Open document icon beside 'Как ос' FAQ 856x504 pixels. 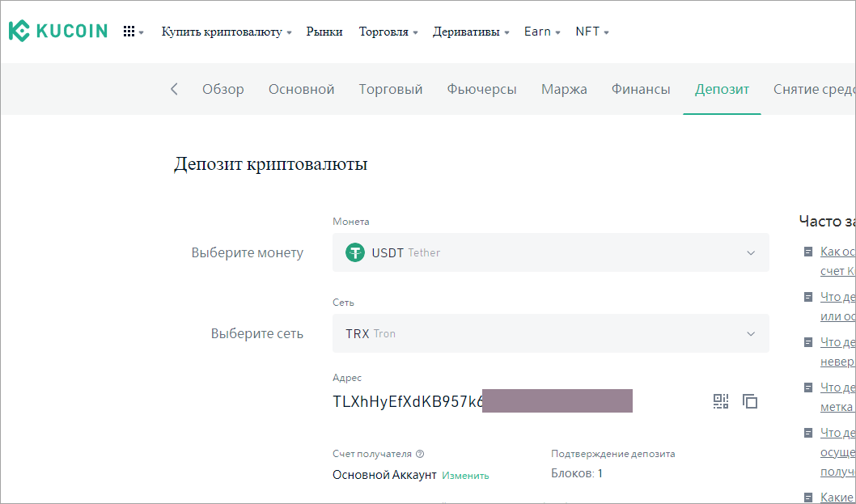(808, 252)
